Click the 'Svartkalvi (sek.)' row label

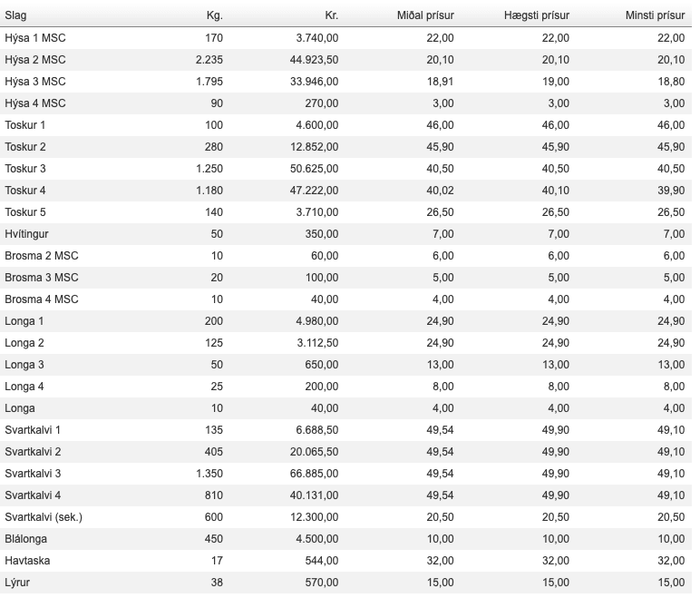coord(44,517)
